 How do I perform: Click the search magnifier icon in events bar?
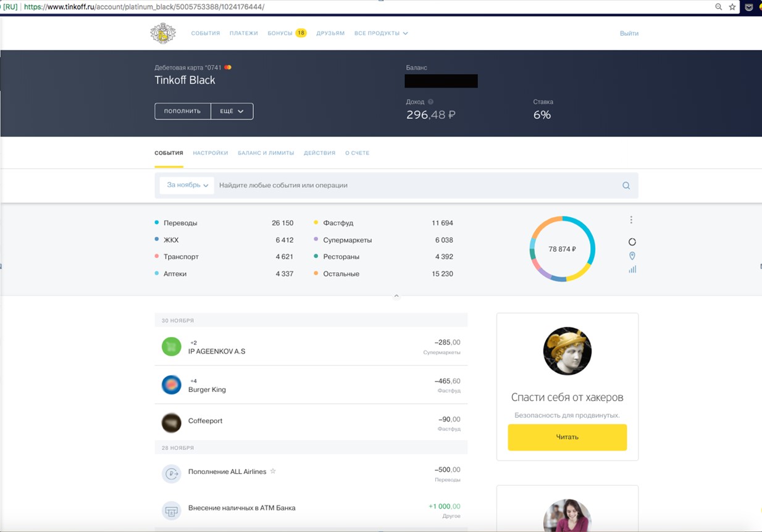pos(626,185)
